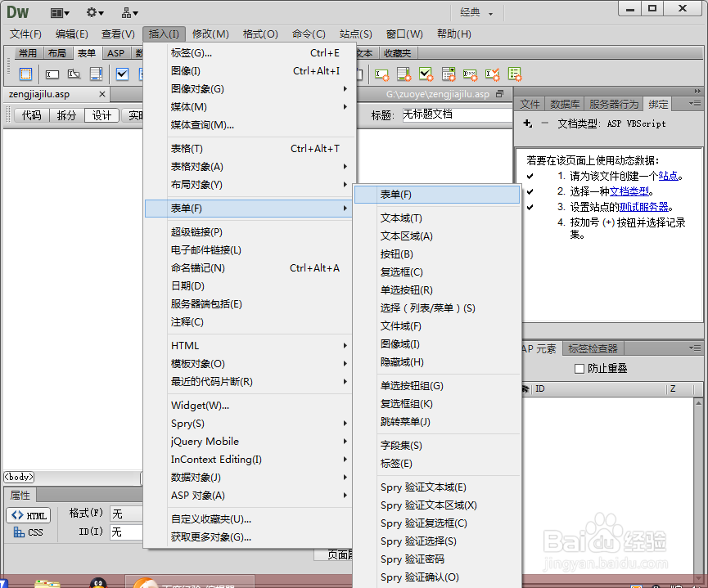Follow the 文档类型 link
Viewport: 708px width, 588px height.
point(629,191)
